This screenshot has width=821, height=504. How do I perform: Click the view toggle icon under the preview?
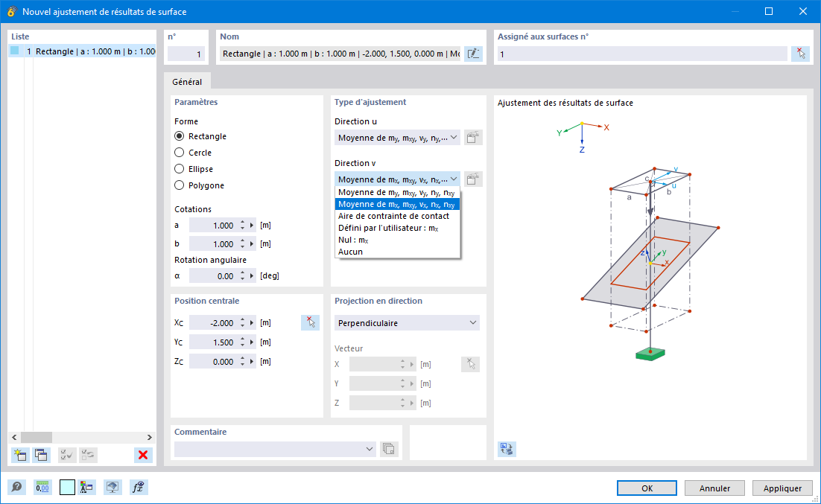click(x=507, y=448)
